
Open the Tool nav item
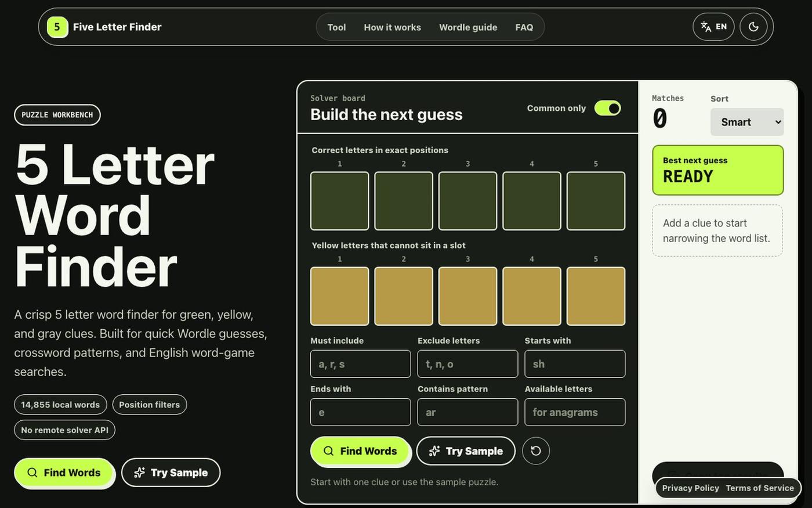coord(336,27)
